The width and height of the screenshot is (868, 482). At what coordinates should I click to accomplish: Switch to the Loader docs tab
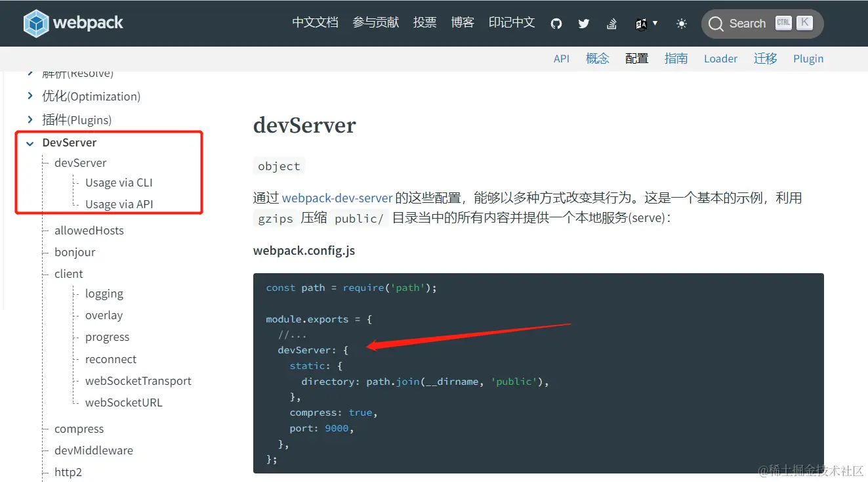click(720, 58)
